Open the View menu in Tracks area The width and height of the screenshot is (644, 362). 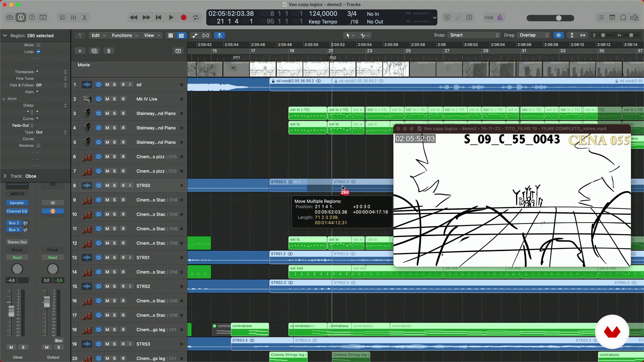tap(152, 36)
